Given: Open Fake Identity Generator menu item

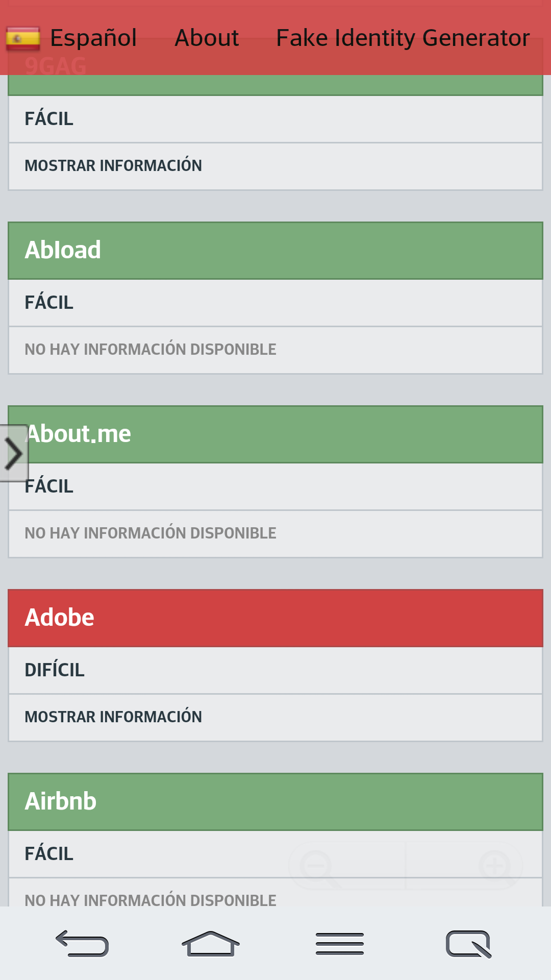Looking at the screenshot, I should point(403,38).
